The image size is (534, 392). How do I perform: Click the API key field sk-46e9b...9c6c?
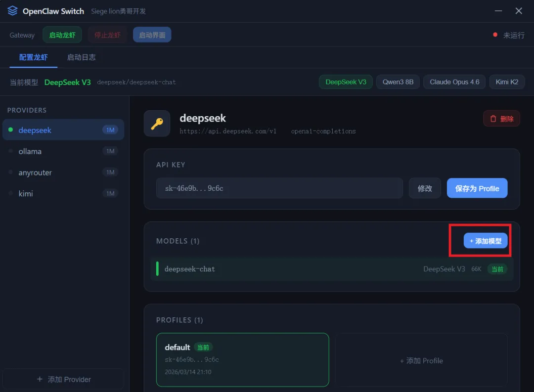(279, 188)
